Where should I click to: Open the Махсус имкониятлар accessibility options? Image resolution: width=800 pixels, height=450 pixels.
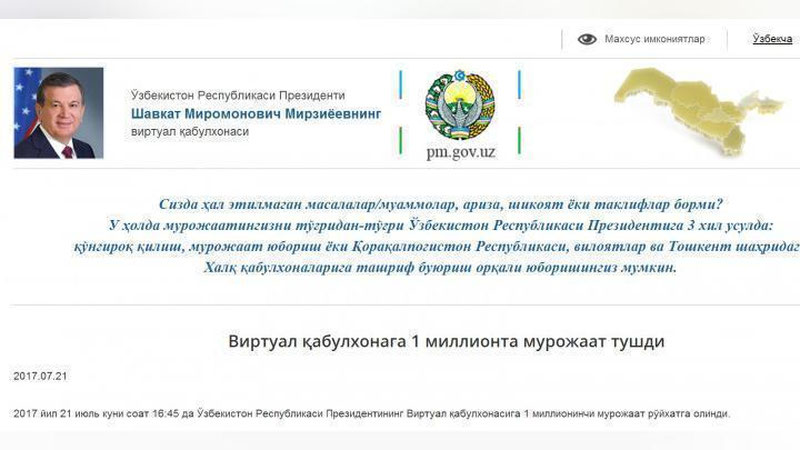click(655, 39)
